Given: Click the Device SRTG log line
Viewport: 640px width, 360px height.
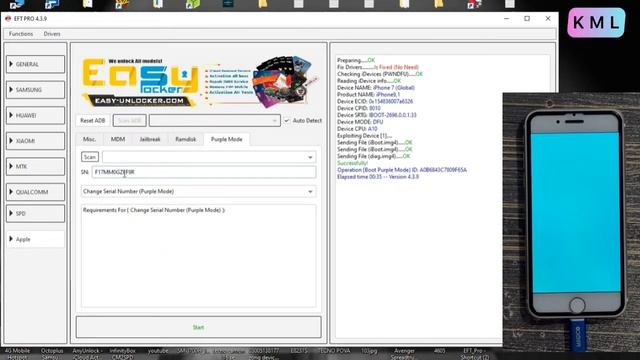Looking at the screenshot, I should click(x=377, y=115).
